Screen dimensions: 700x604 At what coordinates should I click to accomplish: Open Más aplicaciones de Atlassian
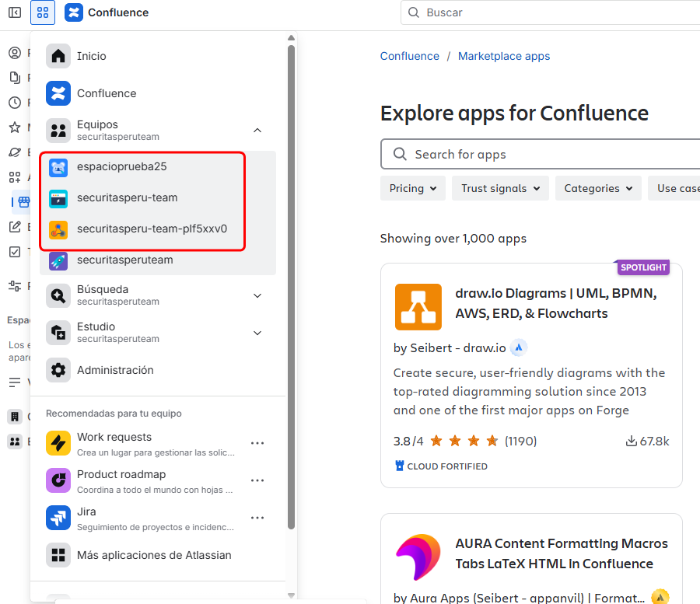[157, 555]
